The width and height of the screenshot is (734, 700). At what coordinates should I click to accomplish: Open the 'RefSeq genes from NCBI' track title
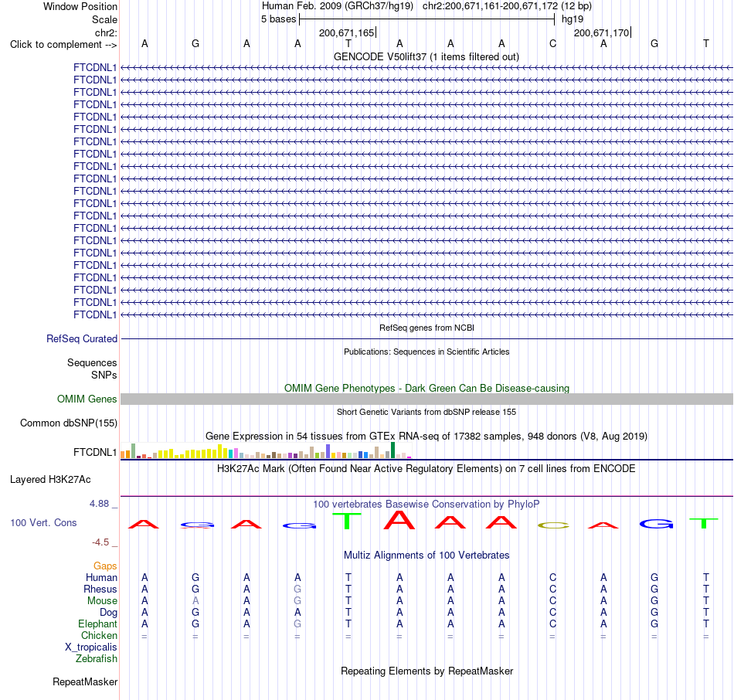click(x=426, y=328)
